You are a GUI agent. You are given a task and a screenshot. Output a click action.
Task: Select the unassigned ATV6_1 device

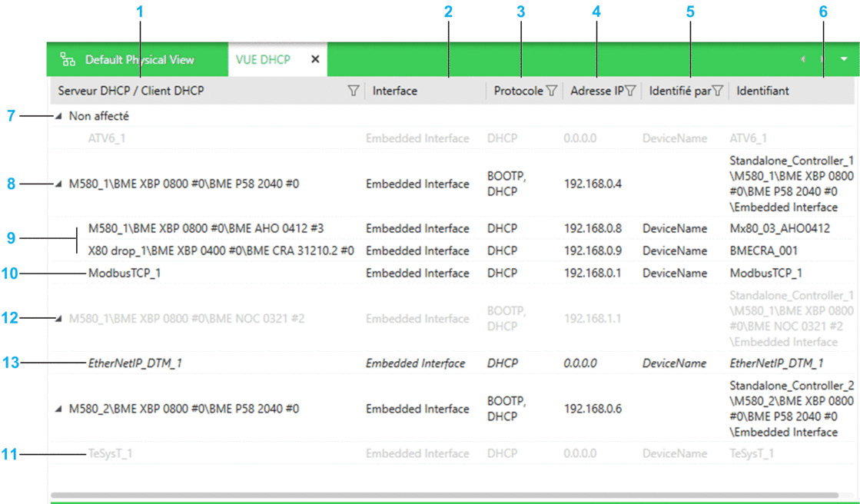coord(106,139)
